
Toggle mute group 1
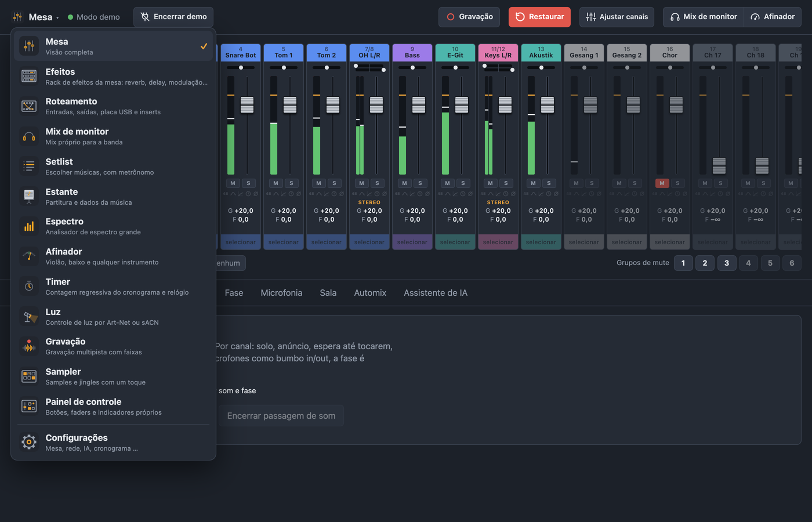click(x=683, y=263)
